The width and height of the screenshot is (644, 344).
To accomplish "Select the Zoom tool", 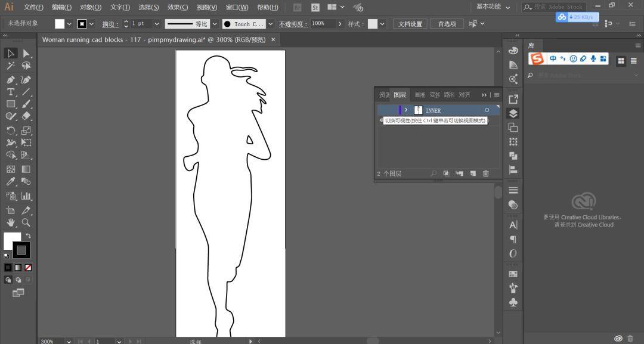I will coord(26,222).
